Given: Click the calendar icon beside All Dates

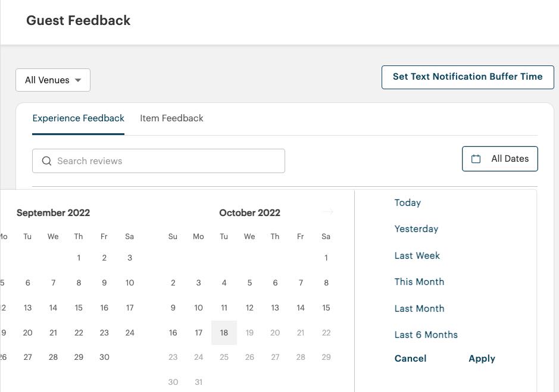Looking at the screenshot, I should (x=476, y=159).
